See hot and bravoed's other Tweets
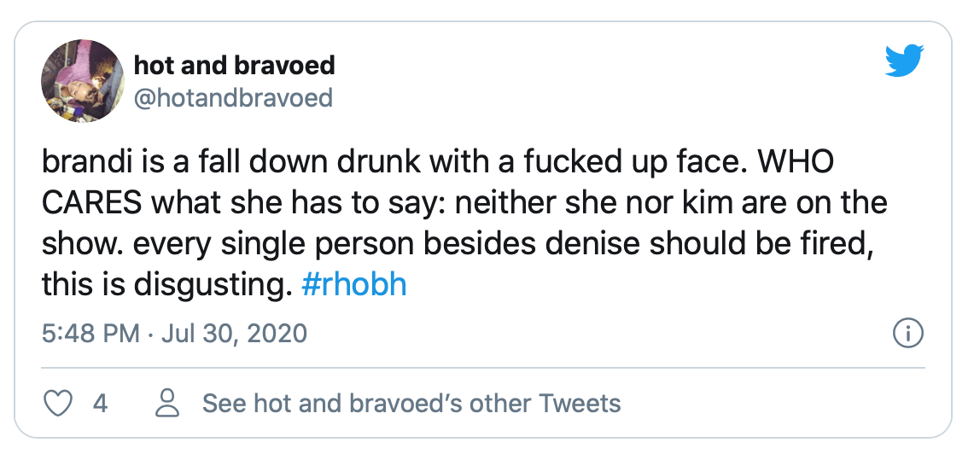Image resolution: width=980 pixels, height=454 pixels. click(x=411, y=403)
